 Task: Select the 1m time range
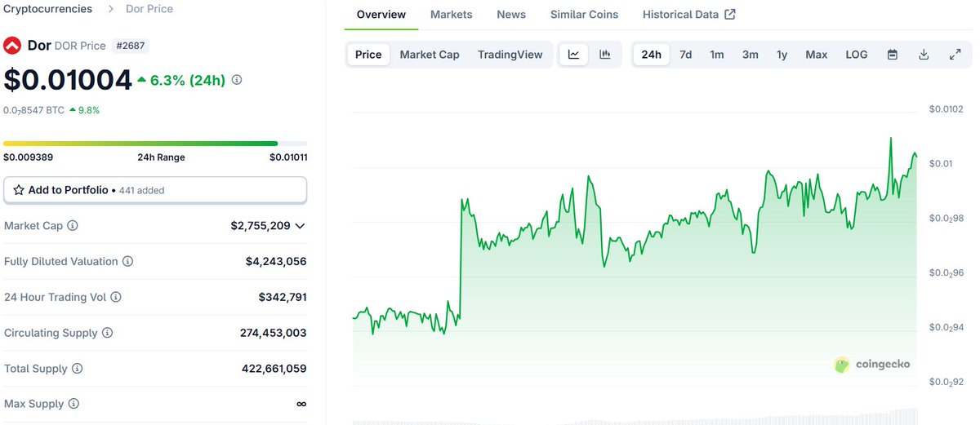pyautogui.click(x=717, y=55)
